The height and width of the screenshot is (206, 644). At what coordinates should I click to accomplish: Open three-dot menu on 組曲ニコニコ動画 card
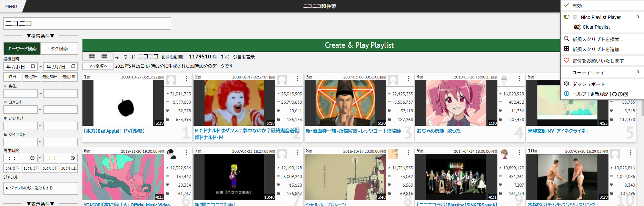(x=298, y=153)
